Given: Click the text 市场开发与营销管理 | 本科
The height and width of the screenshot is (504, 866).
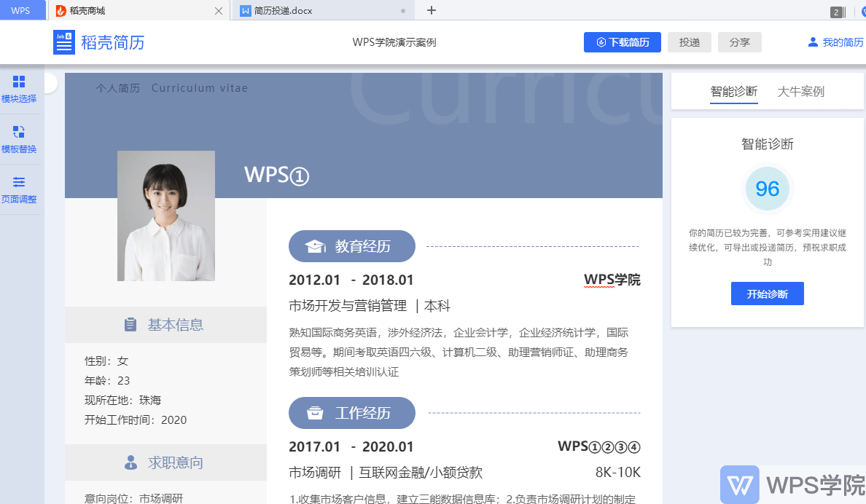Looking at the screenshot, I should coord(370,306).
